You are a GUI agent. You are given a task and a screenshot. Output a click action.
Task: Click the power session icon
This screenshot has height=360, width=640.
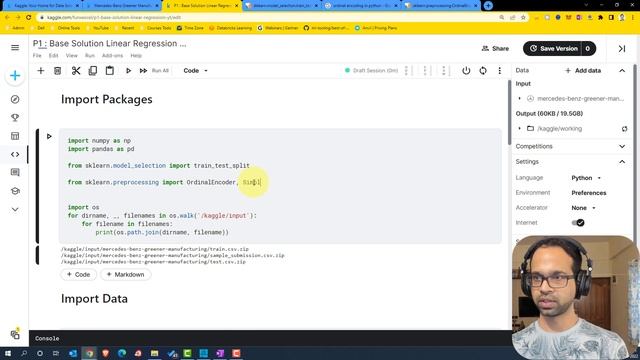466,71
